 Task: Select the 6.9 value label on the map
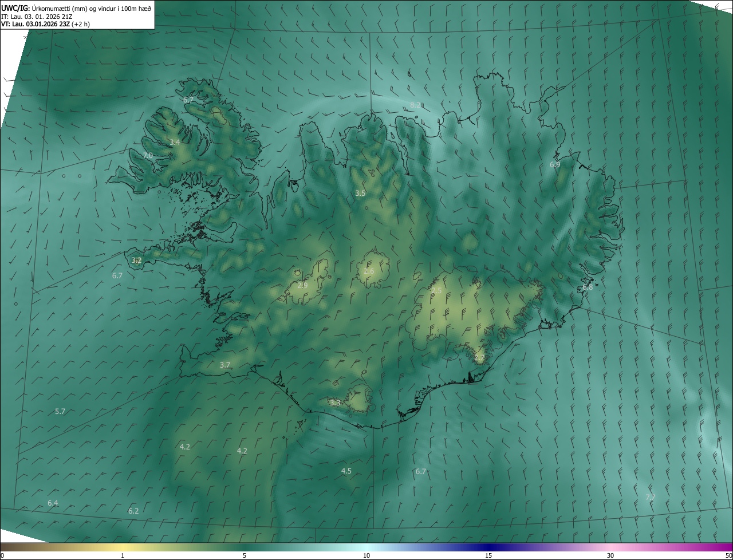[x=555, y=165]
